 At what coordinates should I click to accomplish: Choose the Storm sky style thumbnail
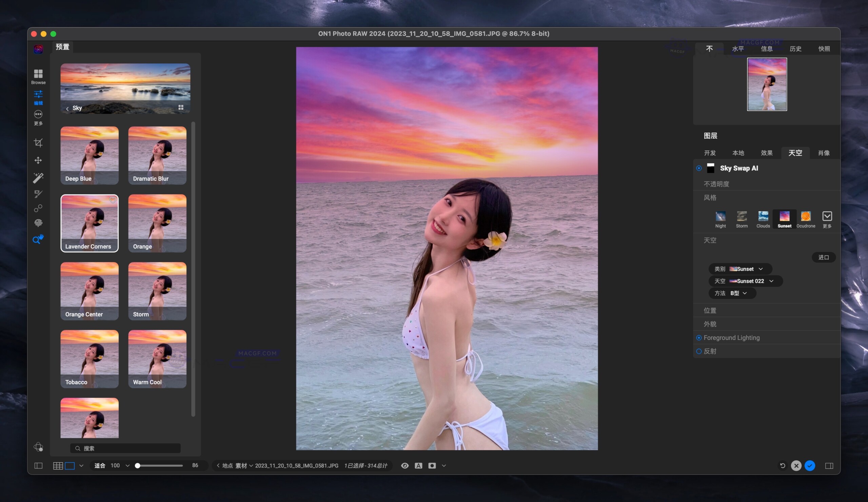742,217
